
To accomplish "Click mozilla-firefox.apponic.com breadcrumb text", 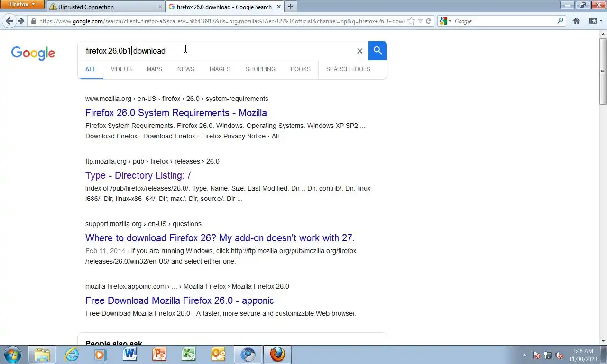I will coord(125,286).
